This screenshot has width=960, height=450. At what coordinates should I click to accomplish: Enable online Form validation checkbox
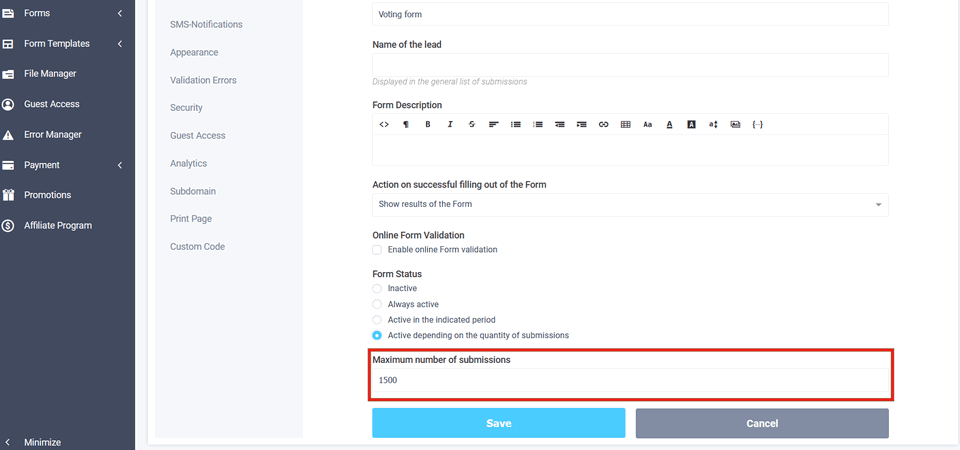coord(377,249)
